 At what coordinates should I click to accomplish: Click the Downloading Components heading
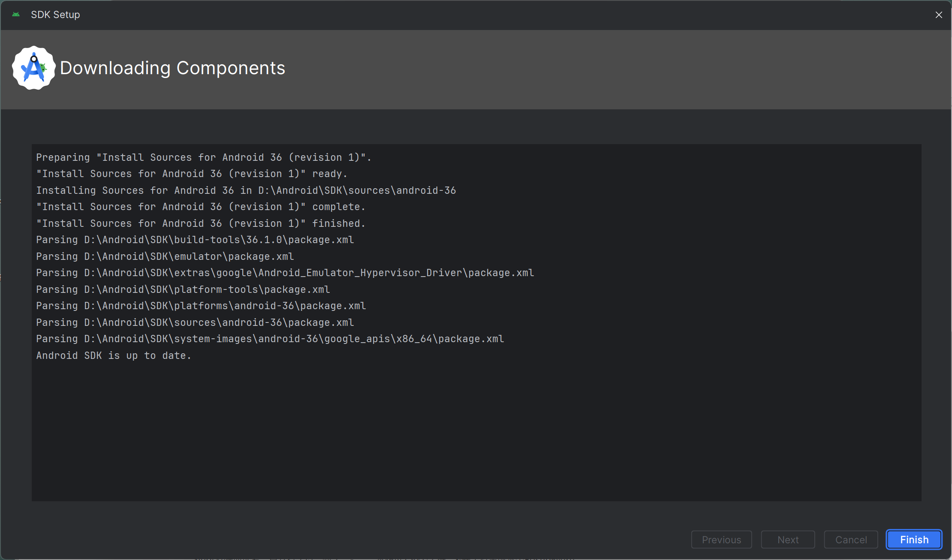[172, 68]
